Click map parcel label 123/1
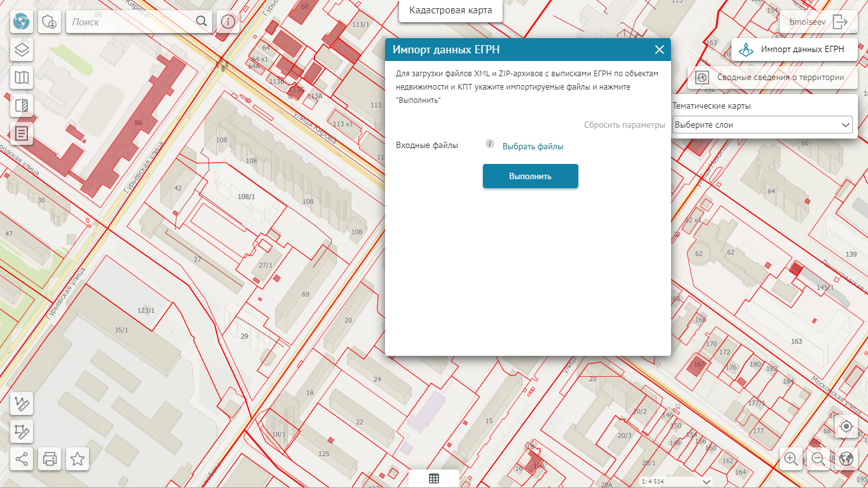The image size is (868, 488). click(x=146, y=310)
